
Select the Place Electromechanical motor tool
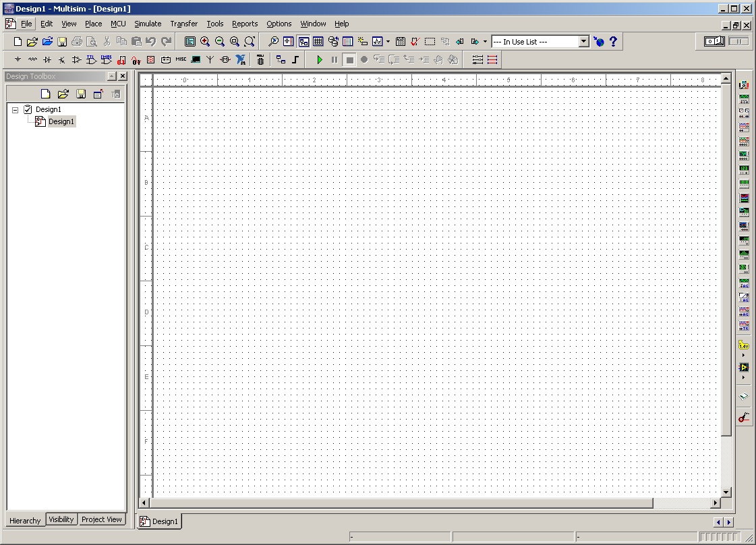225,60
